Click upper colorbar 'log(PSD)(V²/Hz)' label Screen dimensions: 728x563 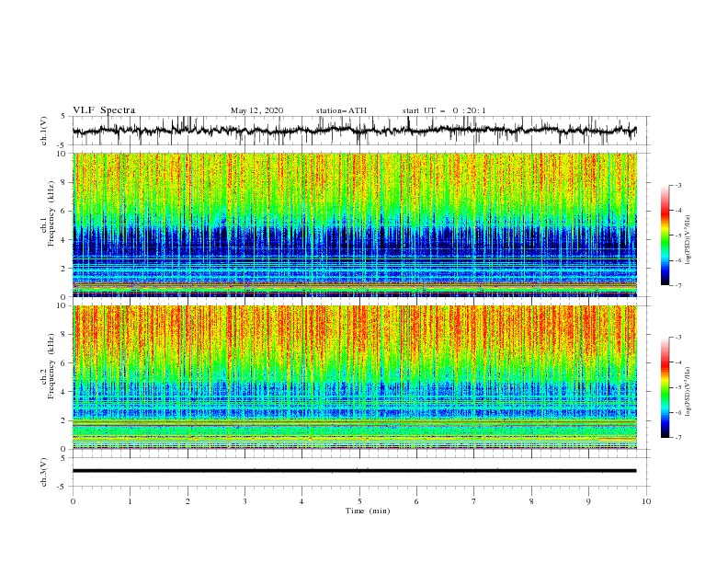pyautogui.click(x=688, y=240)
